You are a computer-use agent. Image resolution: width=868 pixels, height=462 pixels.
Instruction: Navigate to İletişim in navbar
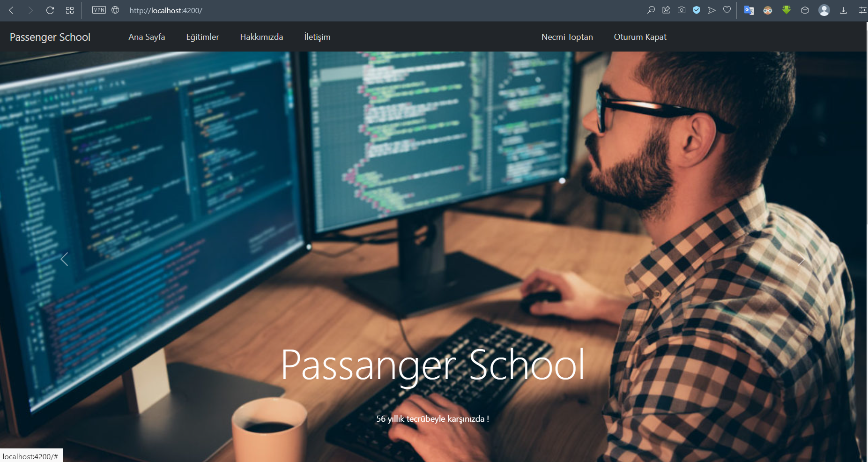point(317,37)
